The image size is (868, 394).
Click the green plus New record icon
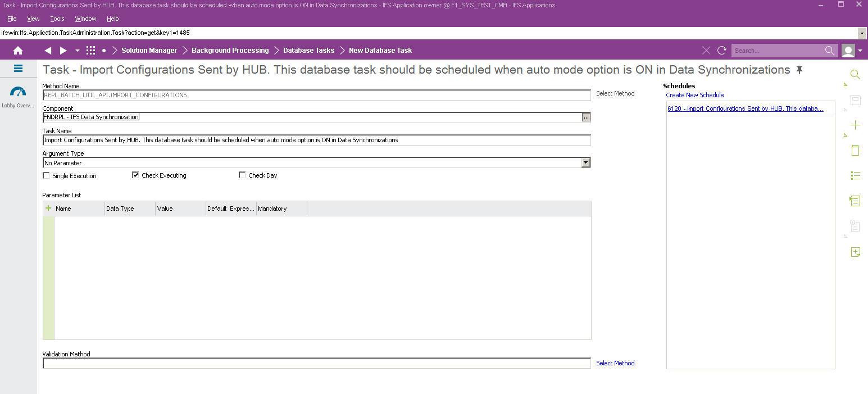[x=855, y=125]
